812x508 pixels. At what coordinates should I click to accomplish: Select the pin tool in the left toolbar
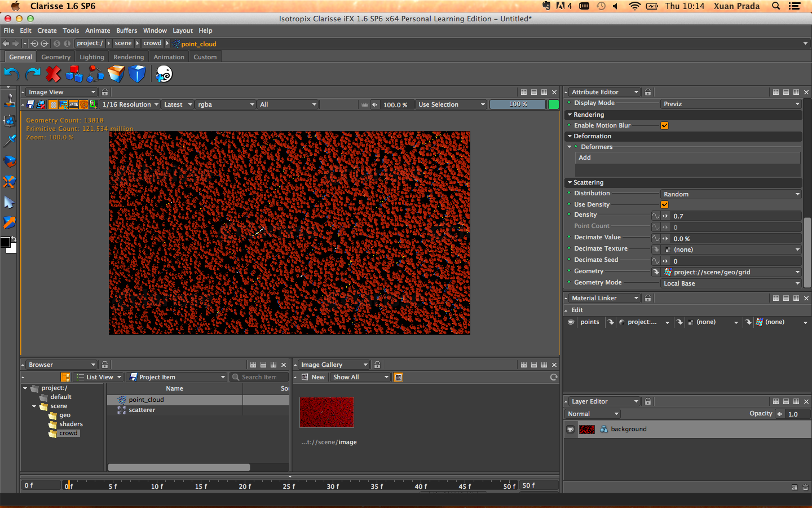point(10,140)
